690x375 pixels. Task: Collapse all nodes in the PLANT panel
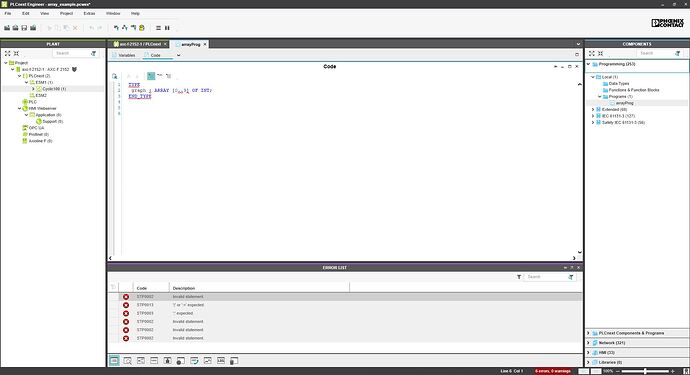pyautogui.click(x=16, y=53)
